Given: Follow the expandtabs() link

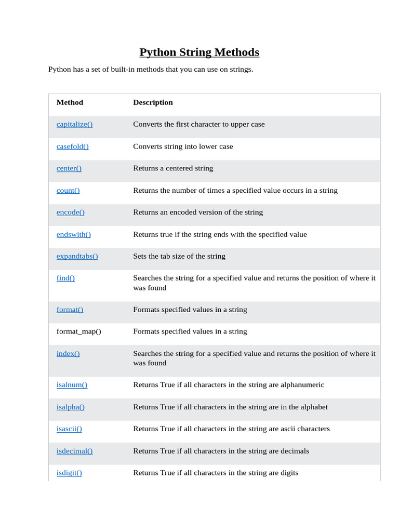Looking at the screenshot, I should (77, 256).
